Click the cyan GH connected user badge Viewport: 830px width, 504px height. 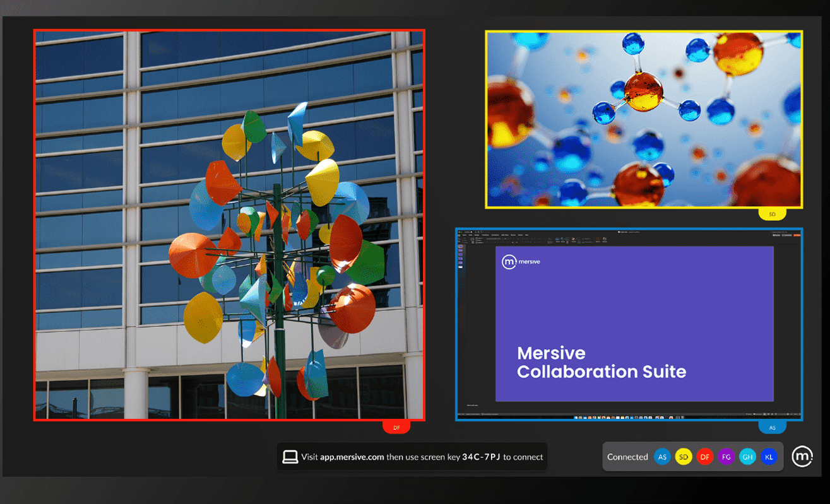tap(747, 457)
